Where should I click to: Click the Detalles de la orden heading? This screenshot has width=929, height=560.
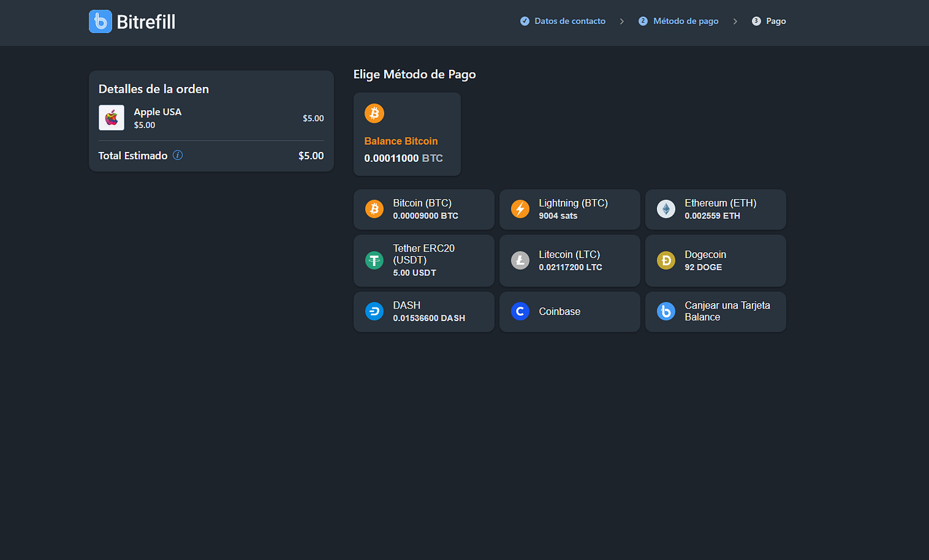[154, 89]
